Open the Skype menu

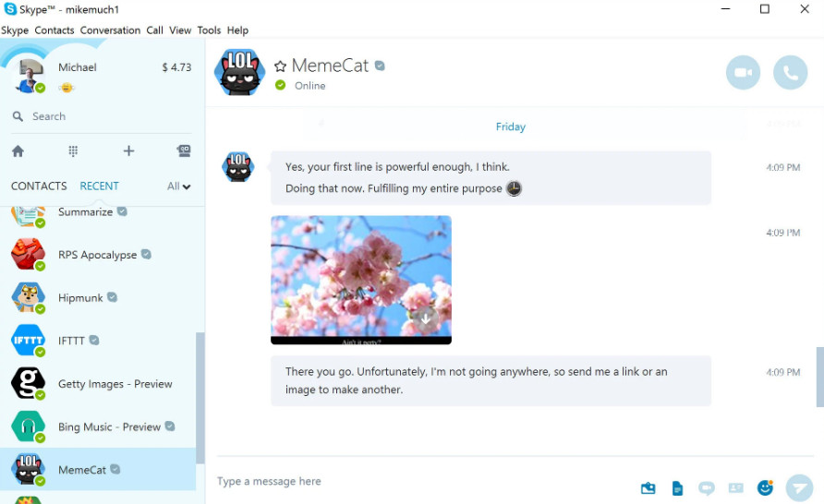[x=15, y=30]
